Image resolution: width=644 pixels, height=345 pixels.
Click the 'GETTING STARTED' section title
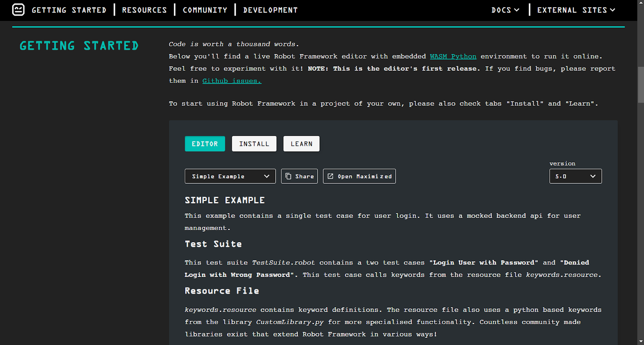click(79, 46)
